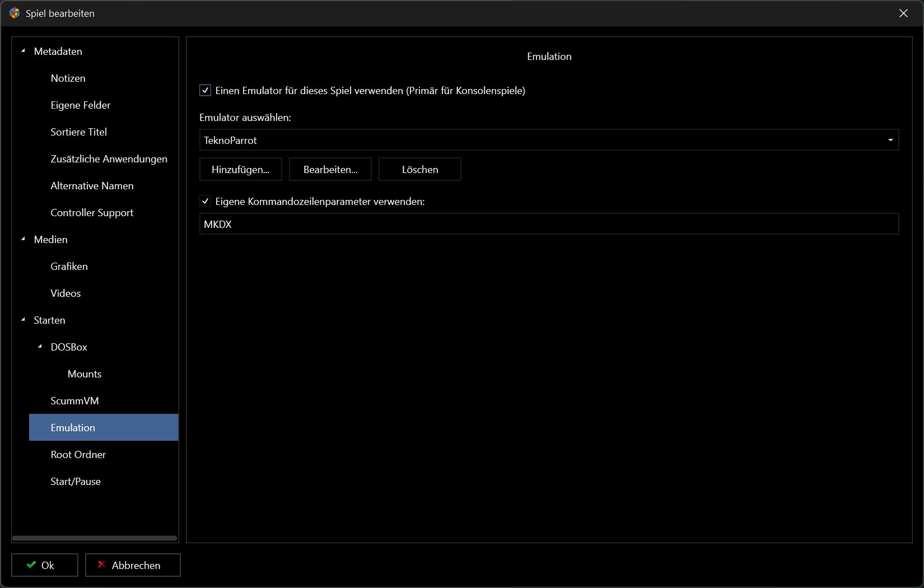The image size is (924, 588).
Task: Collapse the Medien tree section
Action: 23,239
